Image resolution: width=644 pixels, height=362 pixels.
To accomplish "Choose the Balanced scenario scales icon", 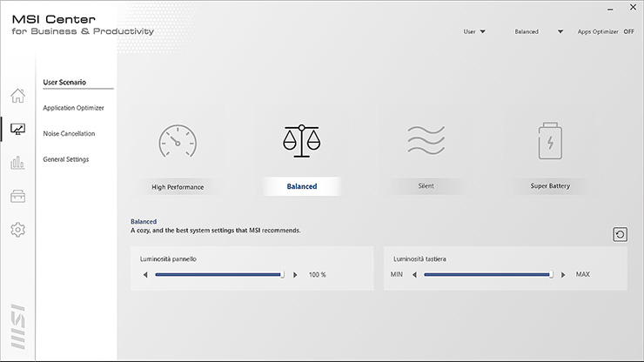I will point(301,141).
